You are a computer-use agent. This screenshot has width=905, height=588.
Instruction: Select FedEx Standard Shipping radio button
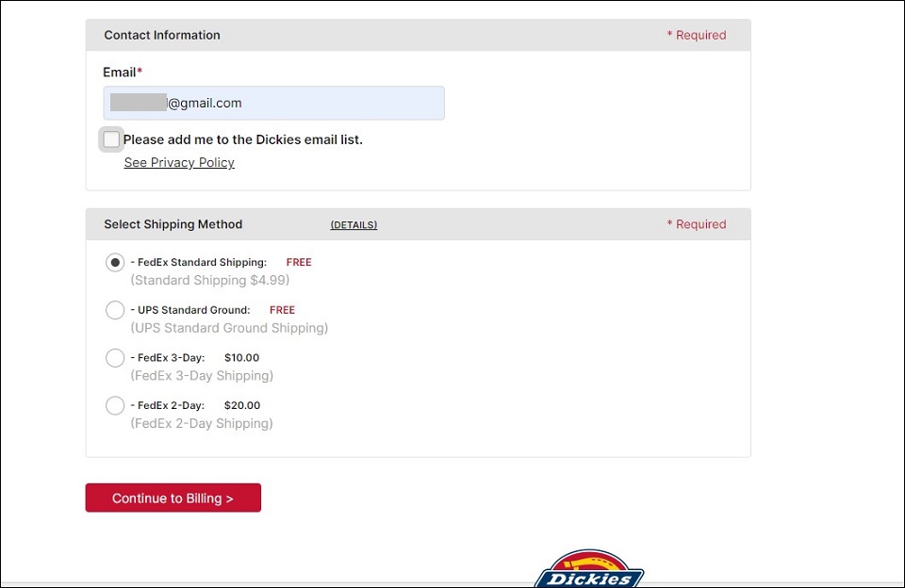pyautogui.click(x=115, y=263)
